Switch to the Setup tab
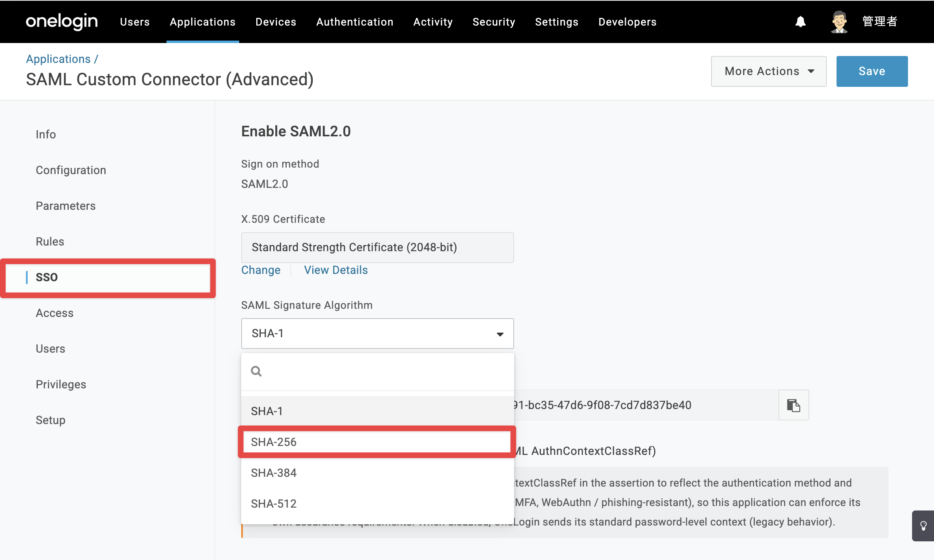The height and width of the screenshot is (560, 934). pyautogui.click(x=51, y=420)
